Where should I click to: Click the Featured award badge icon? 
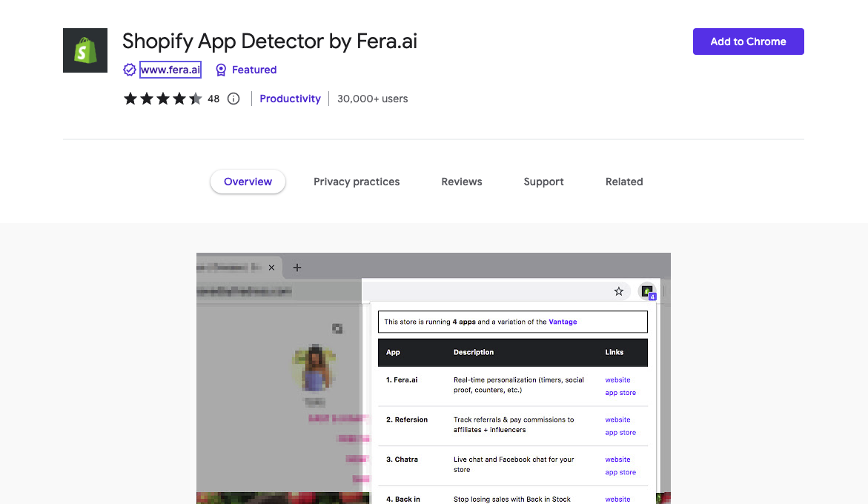[x=221, y=70]
